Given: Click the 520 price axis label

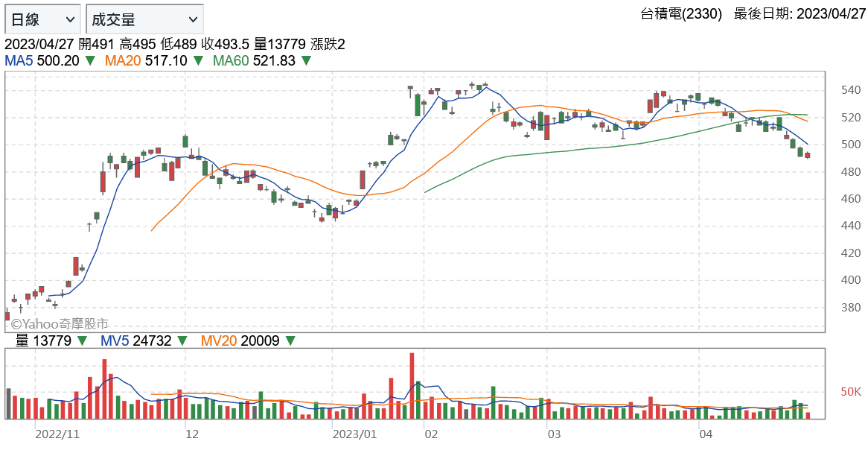Looking at the screenshot, I should point(850,118).
